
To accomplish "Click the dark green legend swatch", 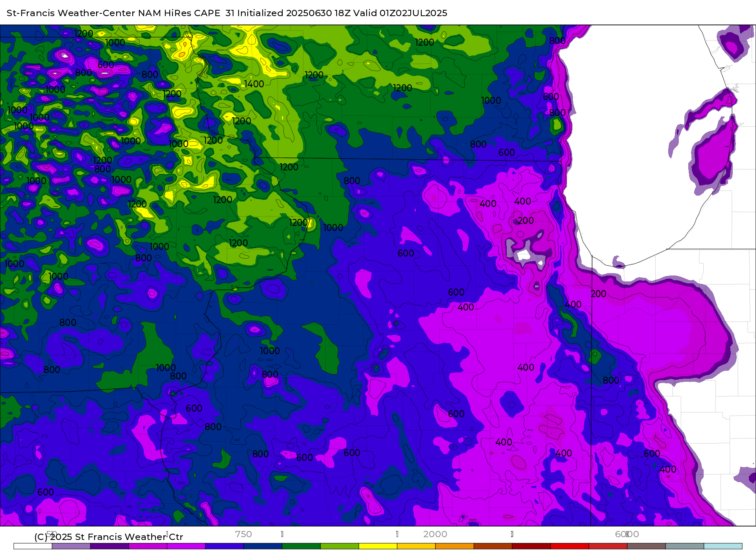I will click(301, 546).
